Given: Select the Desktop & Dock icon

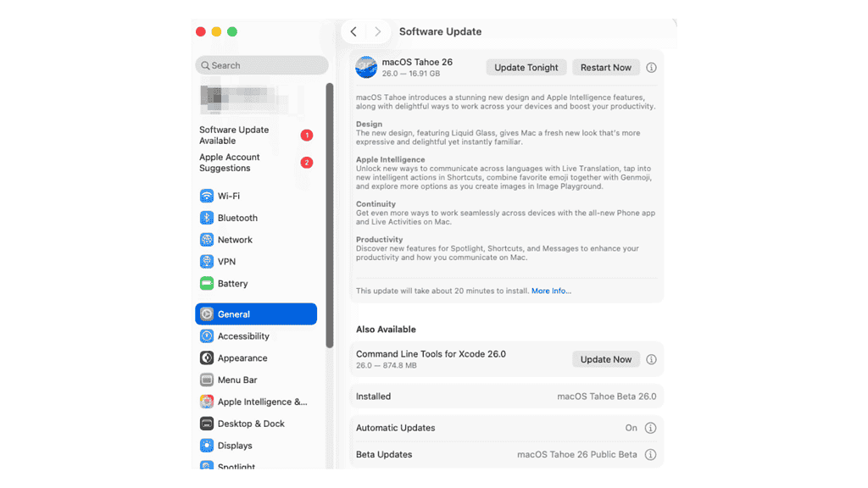Looking at the screenshot, I should pyautogui.click(x=207, y=424).
